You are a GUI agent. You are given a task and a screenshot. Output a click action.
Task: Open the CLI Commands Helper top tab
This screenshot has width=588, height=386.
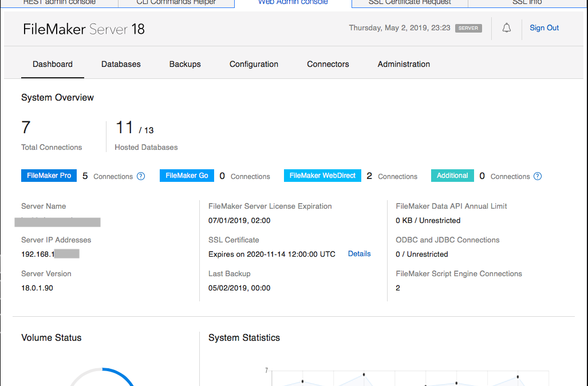pos(176,3)
